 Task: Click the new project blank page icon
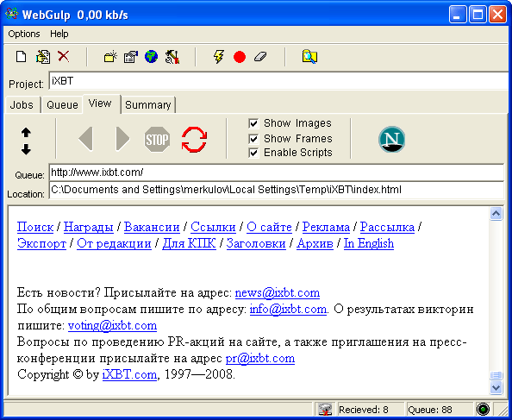22,57
